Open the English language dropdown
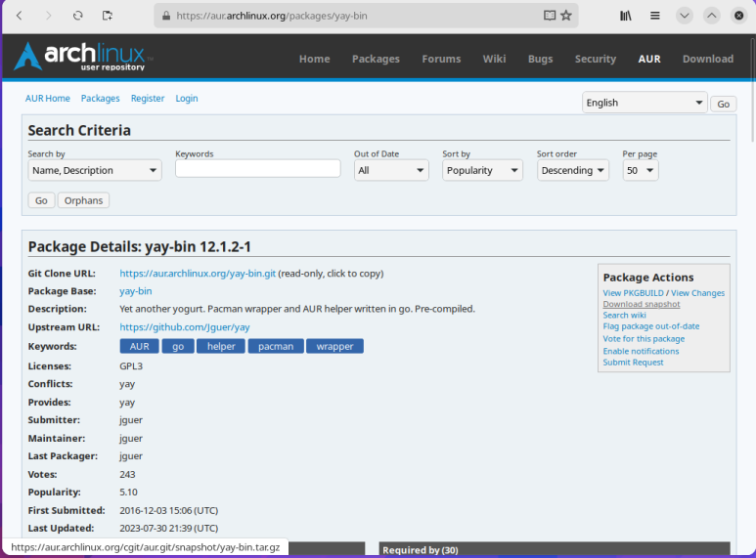756x558 pixels. point(645,103)
